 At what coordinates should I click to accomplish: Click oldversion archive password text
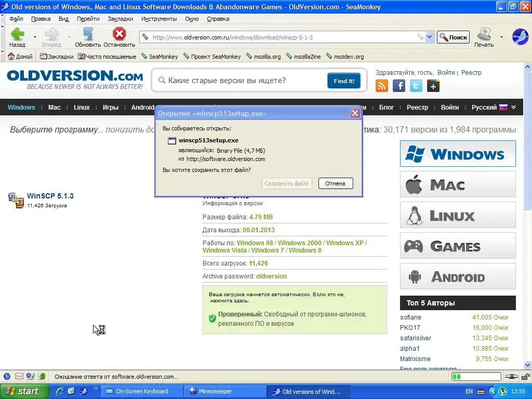click(271, 276)
